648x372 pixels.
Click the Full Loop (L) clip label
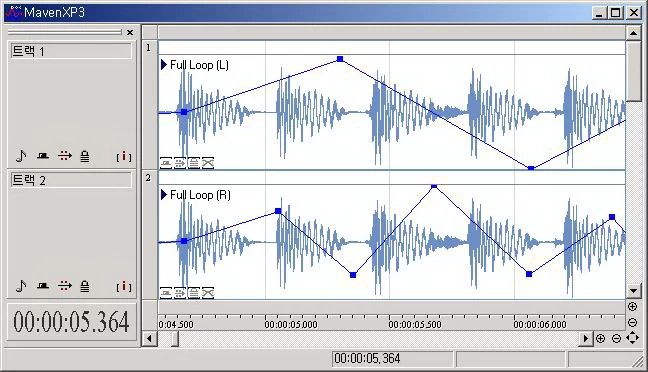199,65
